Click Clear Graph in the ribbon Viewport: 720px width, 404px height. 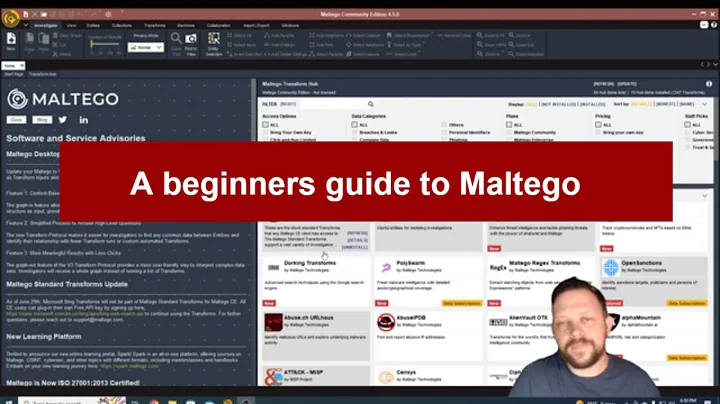click(x=67, y=35)
